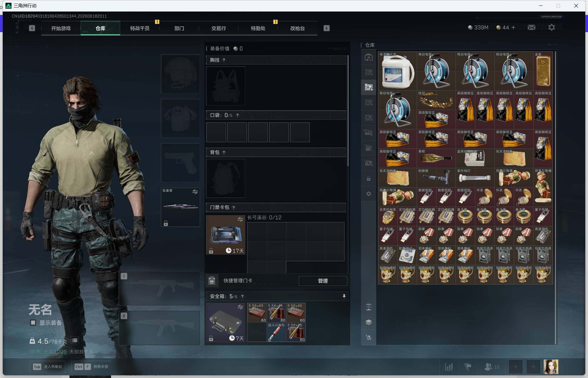Click the swap arrows on the keycard case
Screen dimensions: 588x378
[240, 219]
